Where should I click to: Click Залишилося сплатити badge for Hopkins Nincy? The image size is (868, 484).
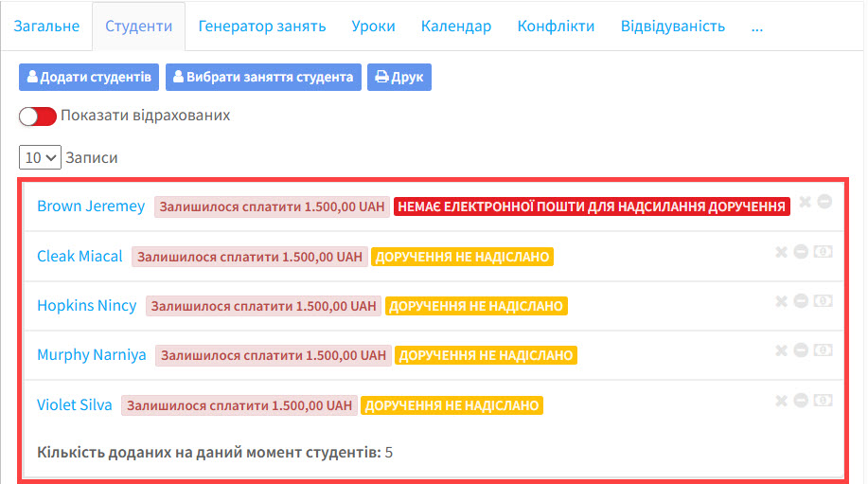click(x=263, y=306)
